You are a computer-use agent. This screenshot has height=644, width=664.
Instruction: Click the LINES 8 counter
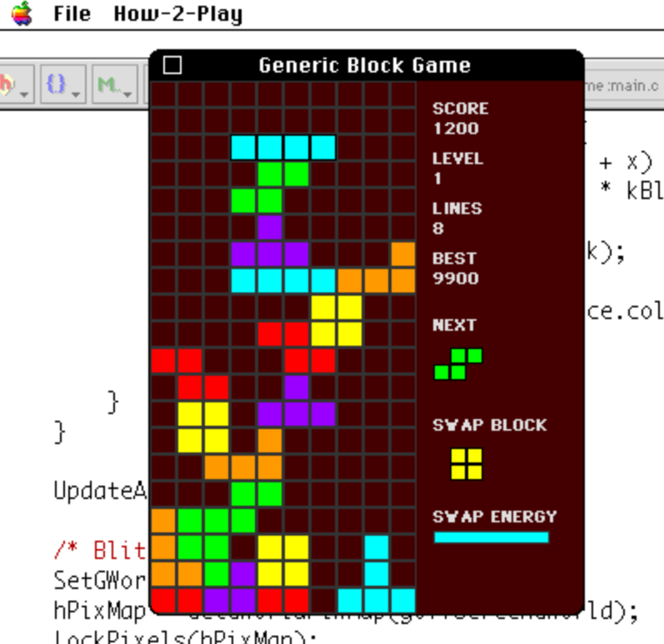[457, 218]
